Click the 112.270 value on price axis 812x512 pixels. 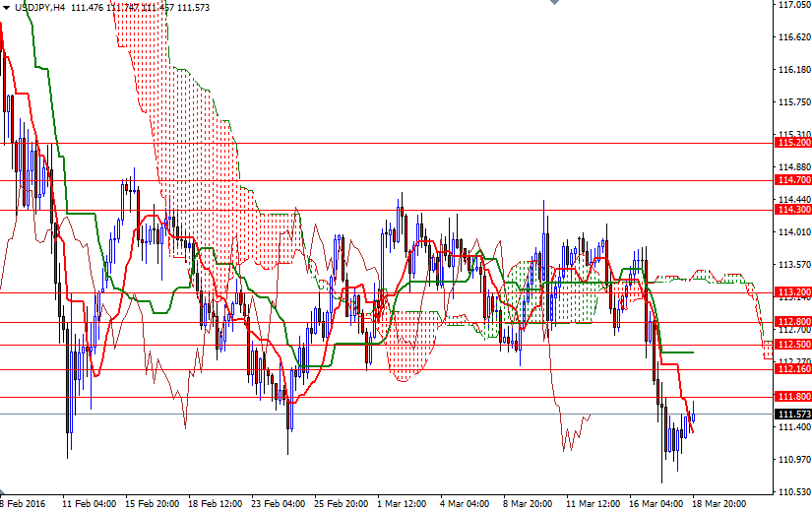(794, 361)
